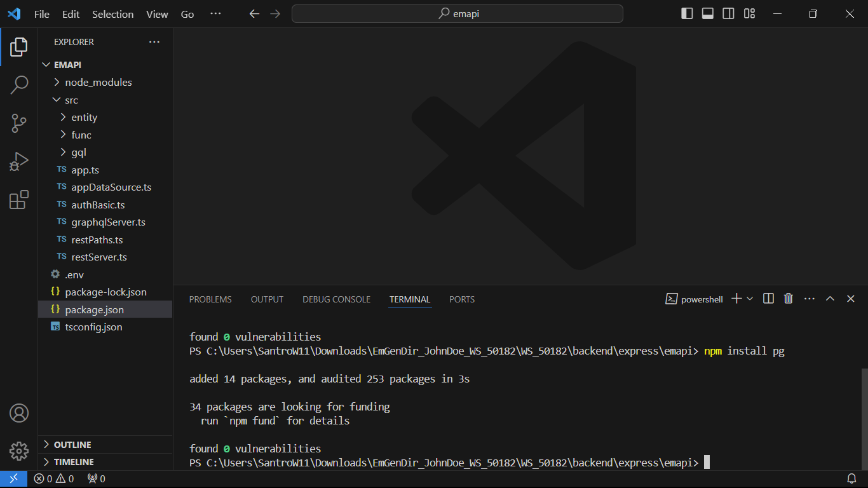Open the terminal launch profile dropdown arrow

[x=750, y=299]
